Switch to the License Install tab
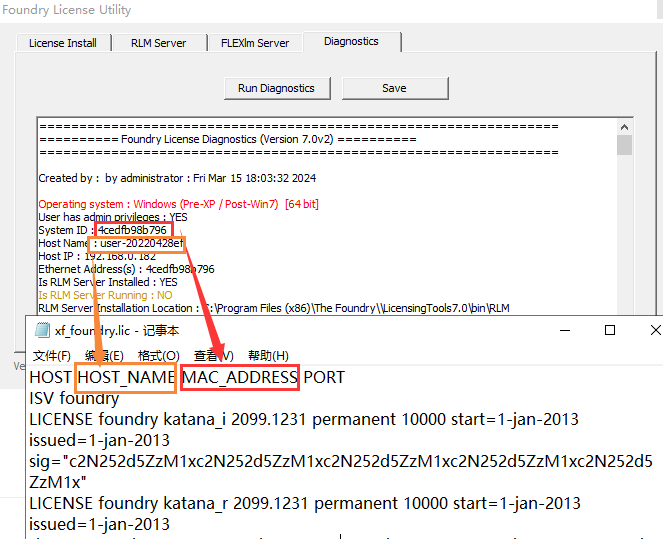Image resolution: width=663 pixels, height=539 pixels. click(63, 43)
